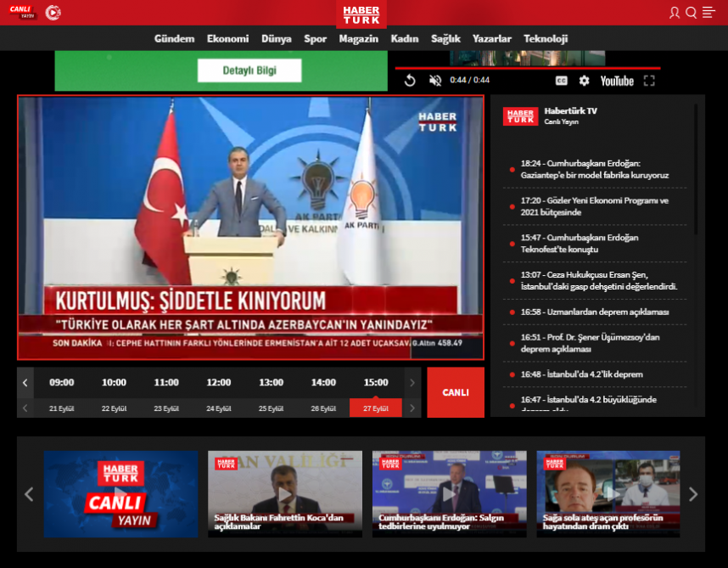Toggle closed captions on YouTube player
728x568 pixels.
[561, 81]
